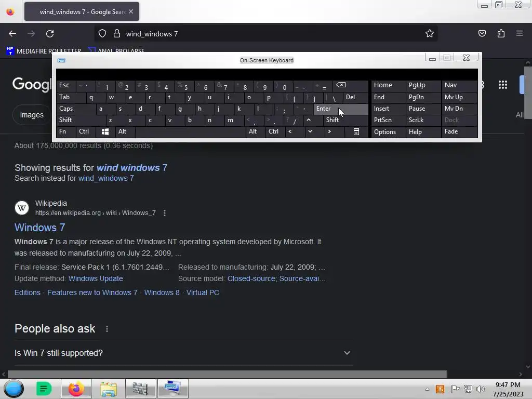Open the Start orb on taskbar

(x=14, y=389)
